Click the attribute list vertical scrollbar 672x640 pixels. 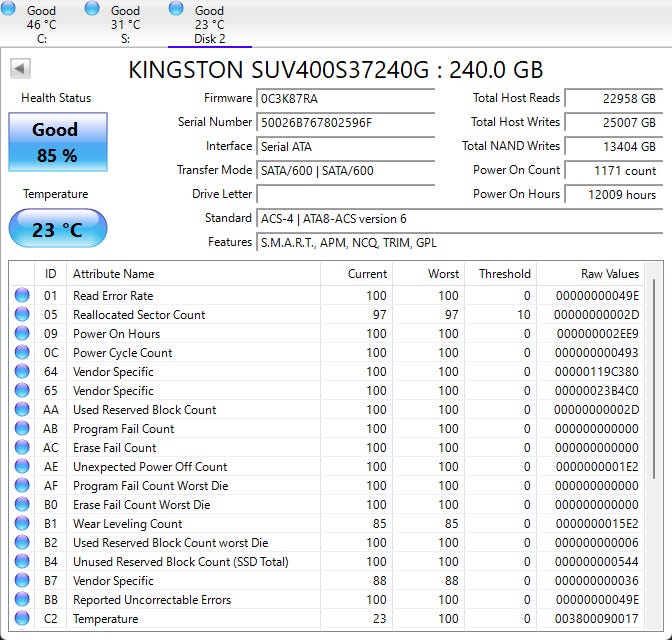(654, 400)
